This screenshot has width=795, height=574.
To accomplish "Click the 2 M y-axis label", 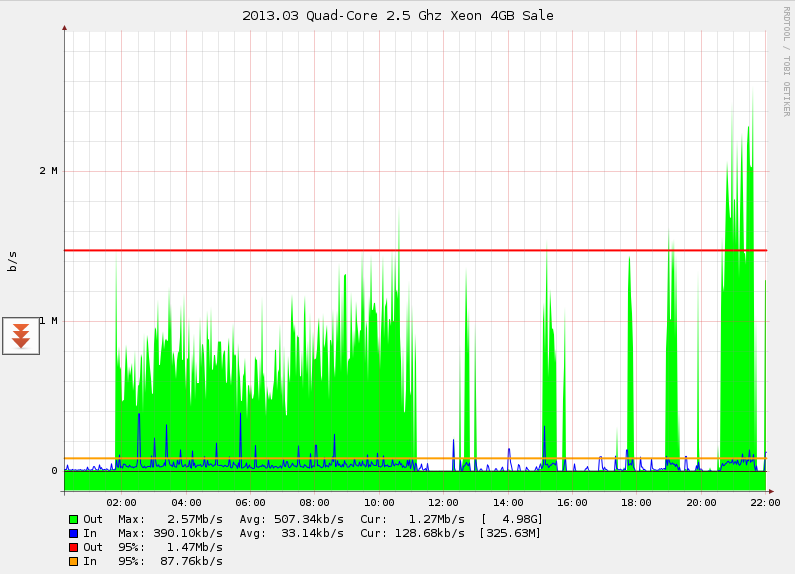I will tap(49, 171).
